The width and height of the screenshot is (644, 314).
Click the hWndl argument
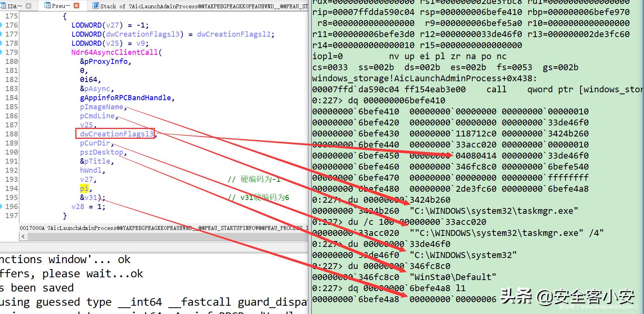click(x=91, y=170)
